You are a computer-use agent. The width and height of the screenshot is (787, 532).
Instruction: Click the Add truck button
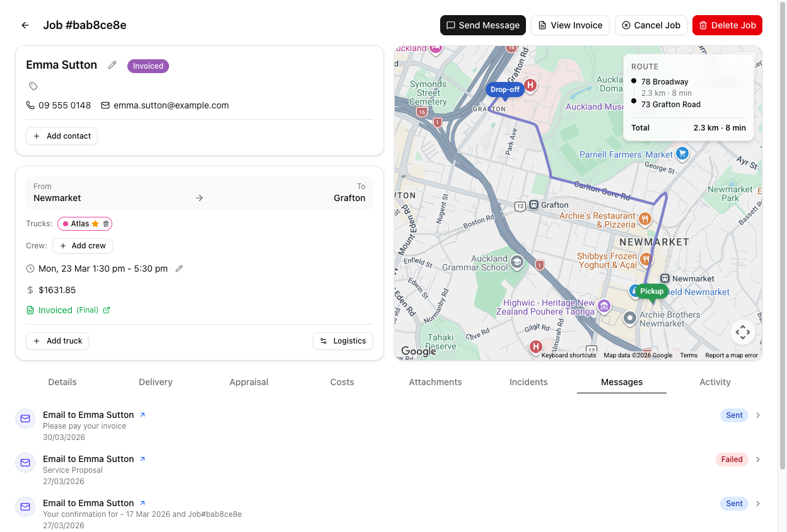tap(57, 341)
